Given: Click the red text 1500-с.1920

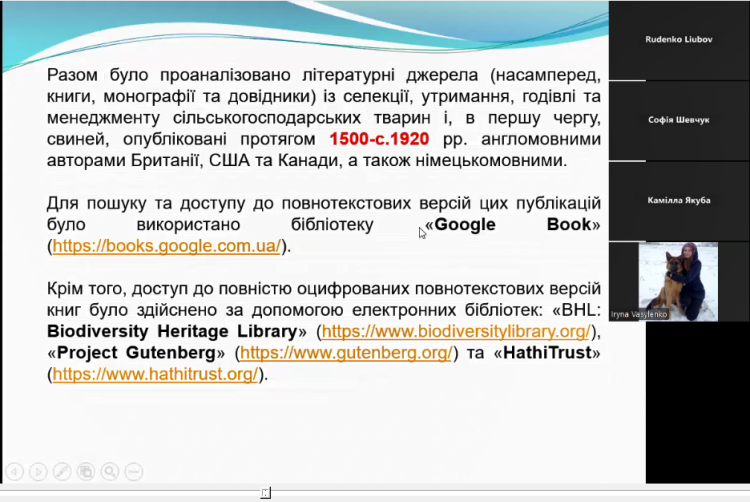Looking at the screenshot, I should coord(379,139).
